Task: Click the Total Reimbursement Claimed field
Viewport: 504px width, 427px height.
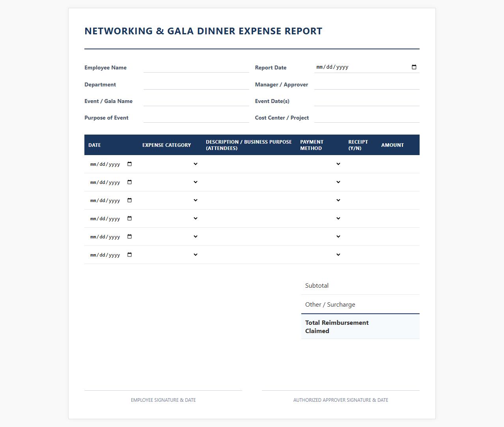Action: 397,327
